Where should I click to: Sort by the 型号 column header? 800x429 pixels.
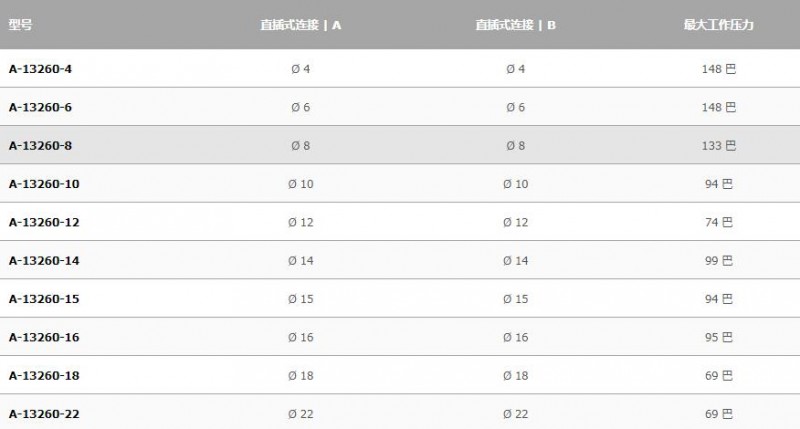click(x=20, y=24)
